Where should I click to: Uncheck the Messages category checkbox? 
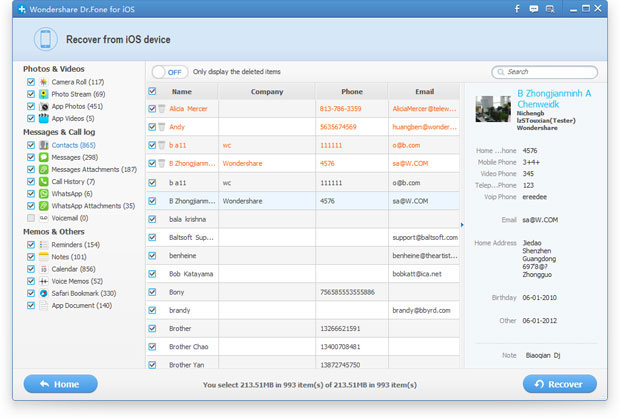[x=31, y=157]
